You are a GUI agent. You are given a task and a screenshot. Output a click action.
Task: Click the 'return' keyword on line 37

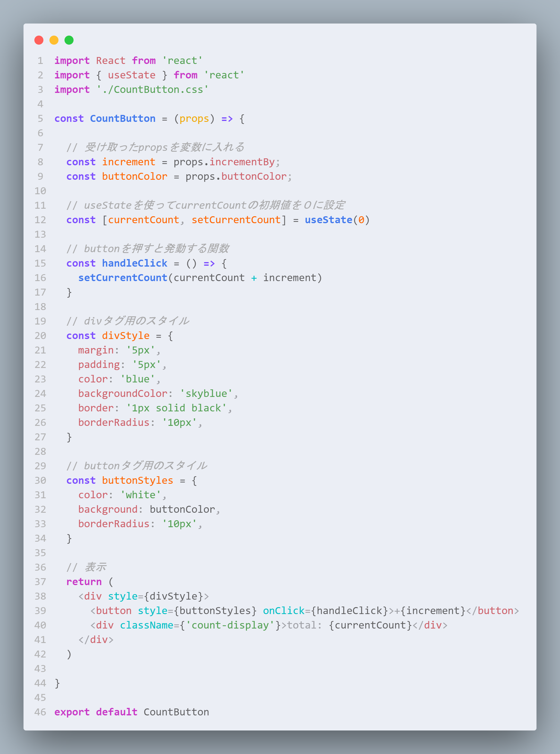click(x=84, y=582)
